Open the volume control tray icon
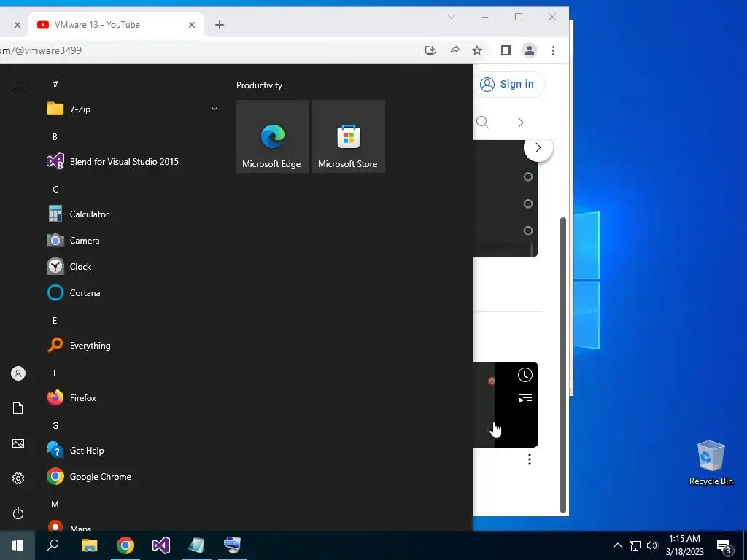 click(652, 545)
